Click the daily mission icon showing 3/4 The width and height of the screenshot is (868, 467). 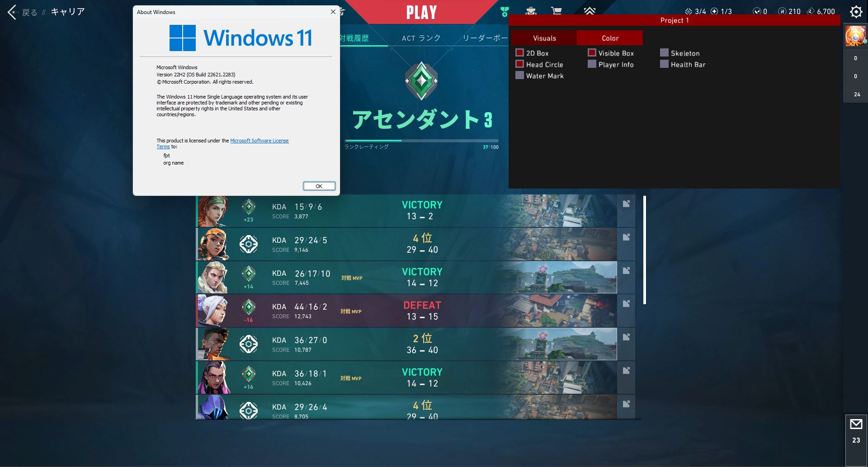tap(689, 11)
